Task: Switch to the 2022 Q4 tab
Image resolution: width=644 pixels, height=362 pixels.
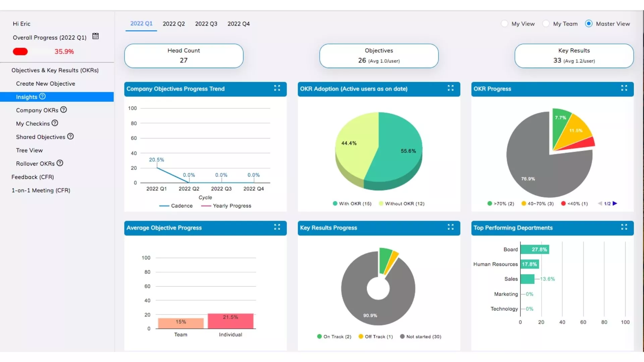Action: [x=238, y=24]
